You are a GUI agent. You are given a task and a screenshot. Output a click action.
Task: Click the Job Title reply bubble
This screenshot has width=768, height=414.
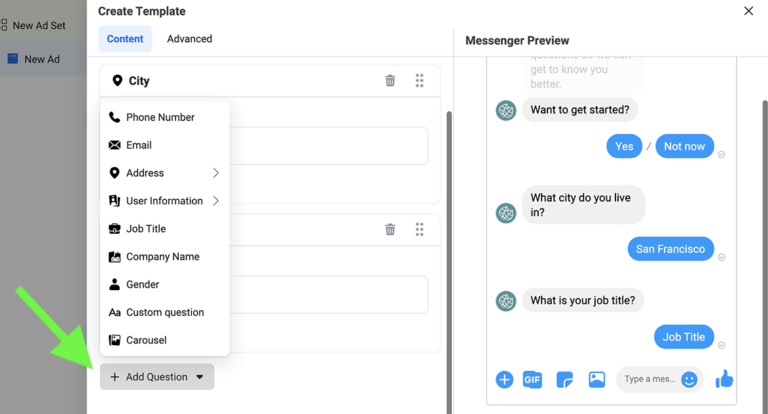684,337
